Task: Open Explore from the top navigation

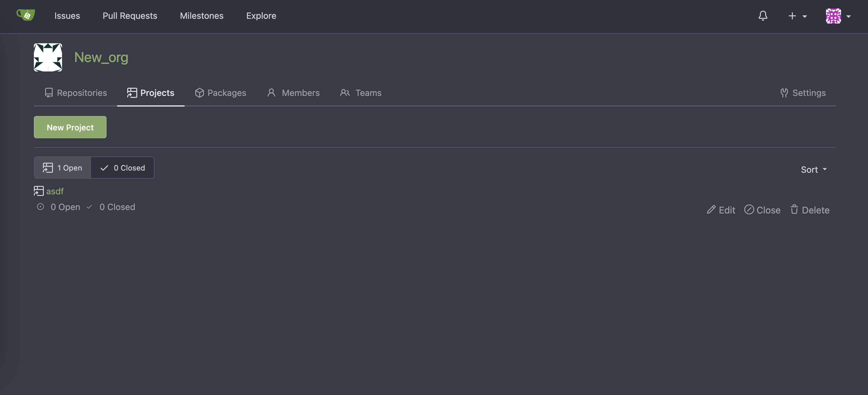Action: (261, 16)
